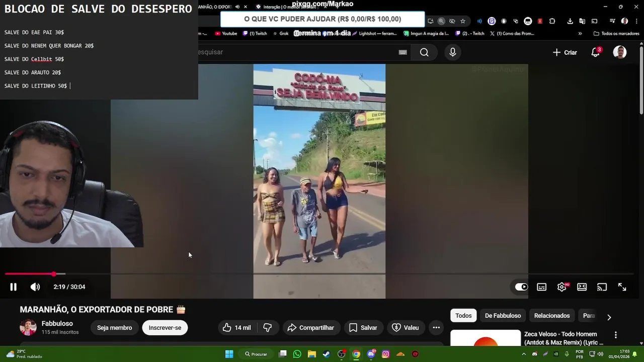Open WhatsApp from taskbar
The width and height of the screenshot is (644, 362).
tap(297, 354)
